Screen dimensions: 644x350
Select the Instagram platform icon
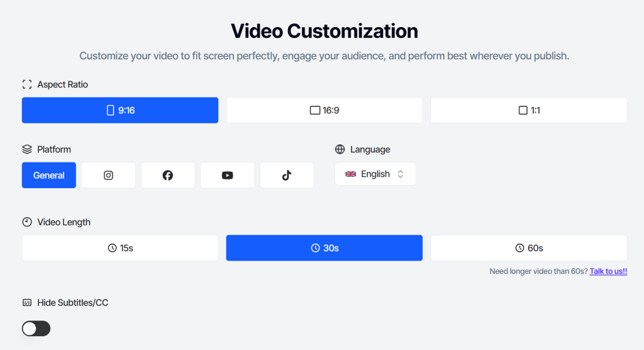(108, 175)
